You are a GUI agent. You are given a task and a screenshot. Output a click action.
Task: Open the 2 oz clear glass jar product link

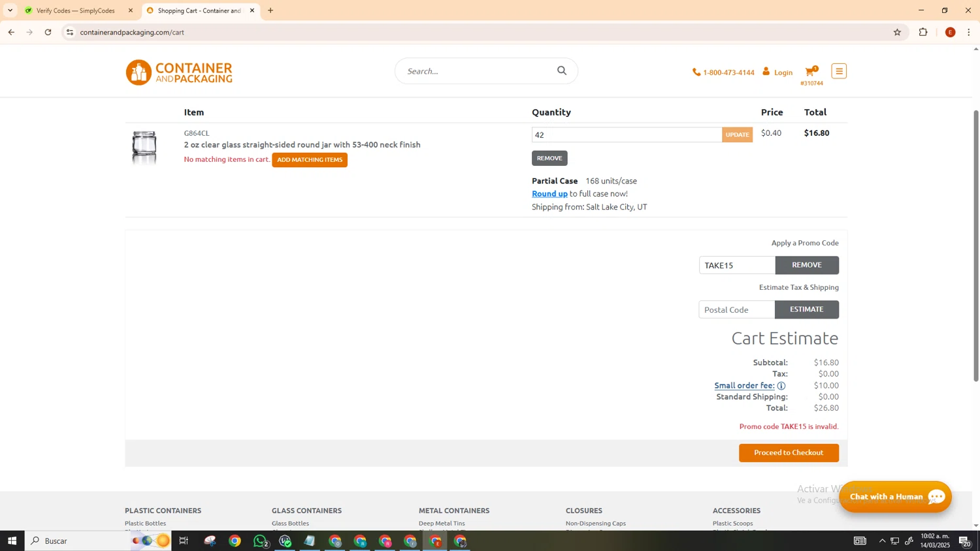coord(302,145)
